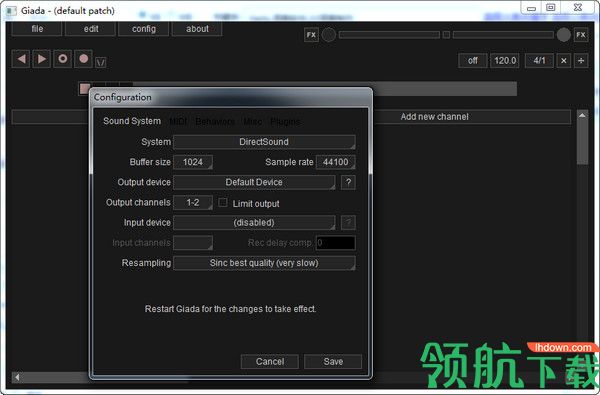The image size is (600, 395).
Task: Switch to the Plugins tab
Action: (285, 121)
